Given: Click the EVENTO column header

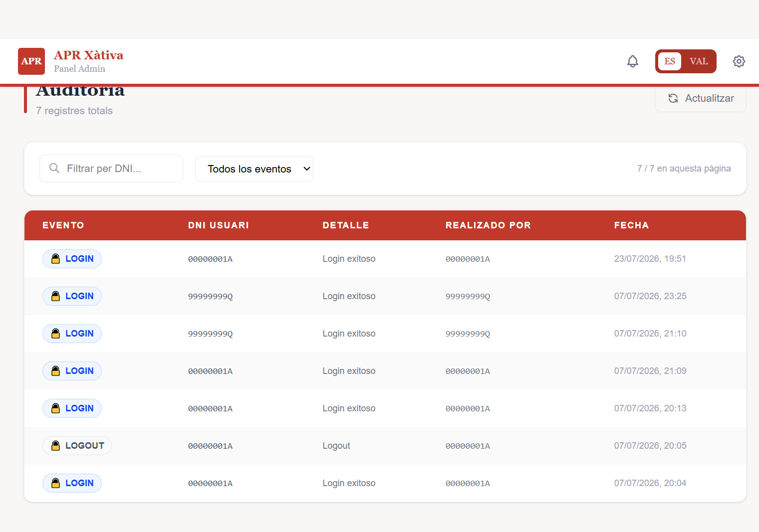Looking at the screenshot, I should point(63,225).
